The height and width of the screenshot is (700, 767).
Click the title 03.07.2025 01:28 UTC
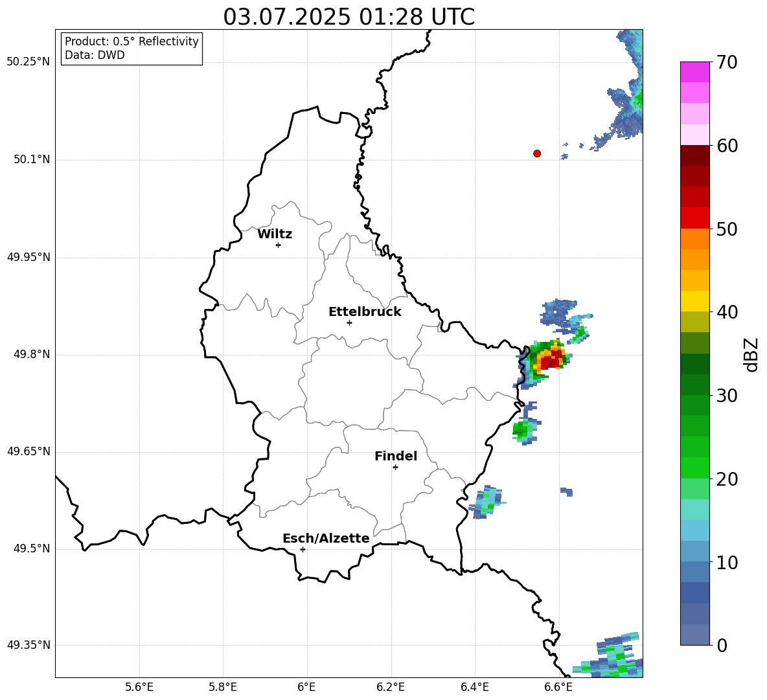(x=349, y=17)
